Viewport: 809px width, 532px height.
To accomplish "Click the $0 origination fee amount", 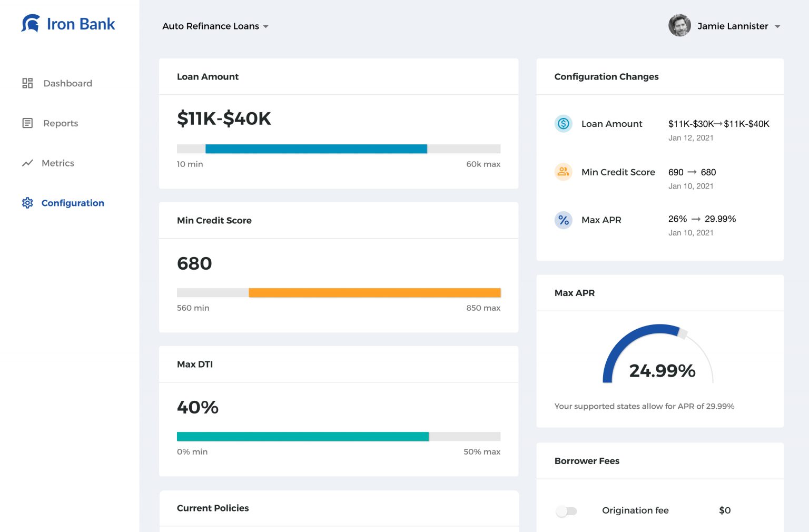I will point(725,510).
